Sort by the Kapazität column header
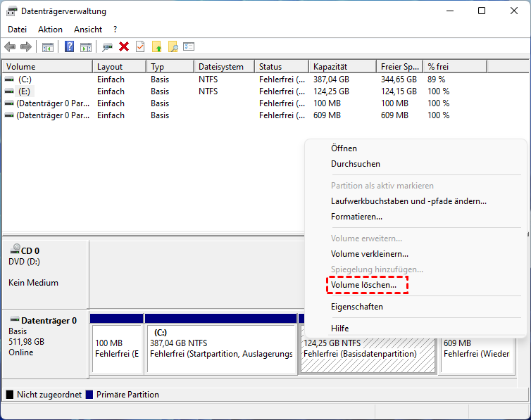This screenshot has width=531, height=420. tap(343, 67)
